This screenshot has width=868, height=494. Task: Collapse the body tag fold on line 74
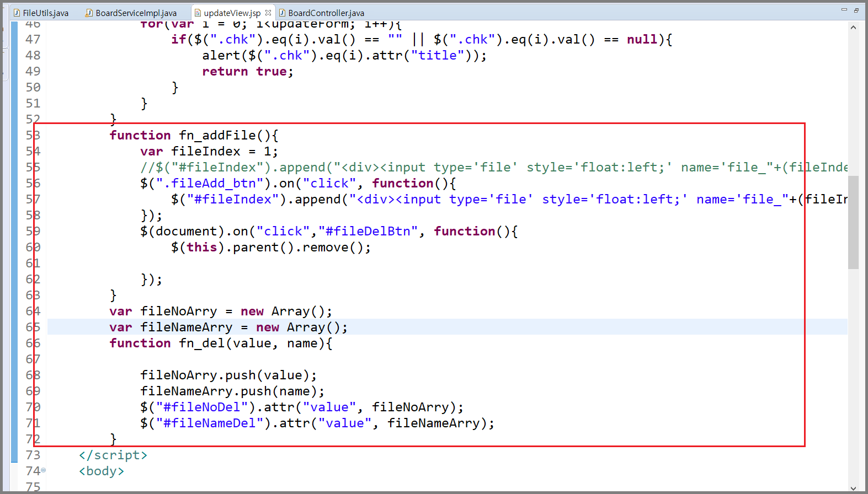point(44,470)
